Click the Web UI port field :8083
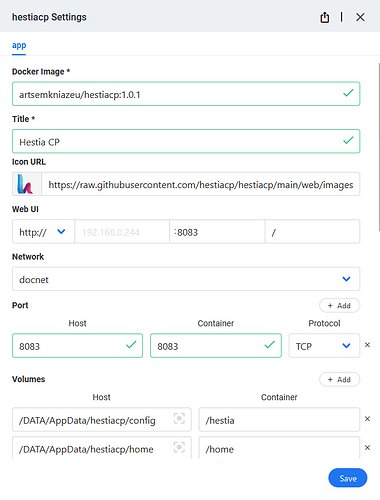 coord(217,232)
